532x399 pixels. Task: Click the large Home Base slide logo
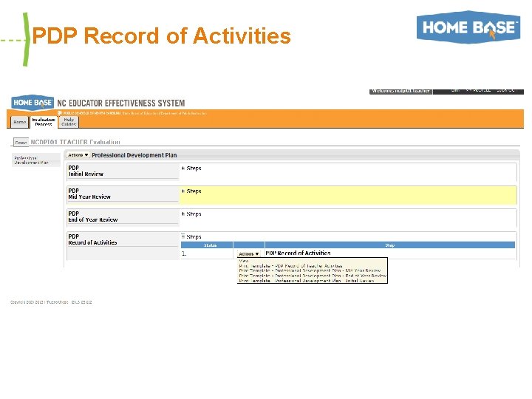click(468, 27)
